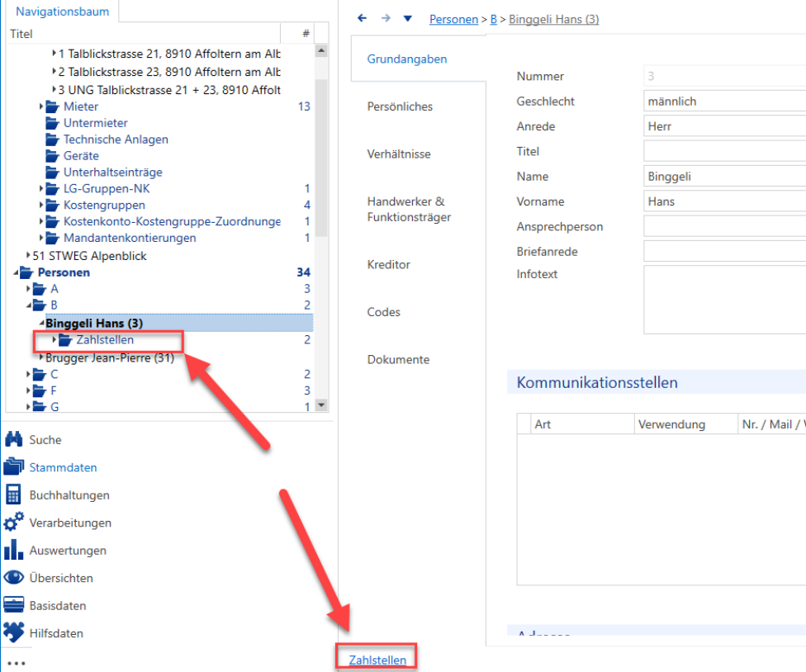Click the Zahlstellen link at bottom
Viewport: 806px width, 672px height.
[x=377, y=660]
